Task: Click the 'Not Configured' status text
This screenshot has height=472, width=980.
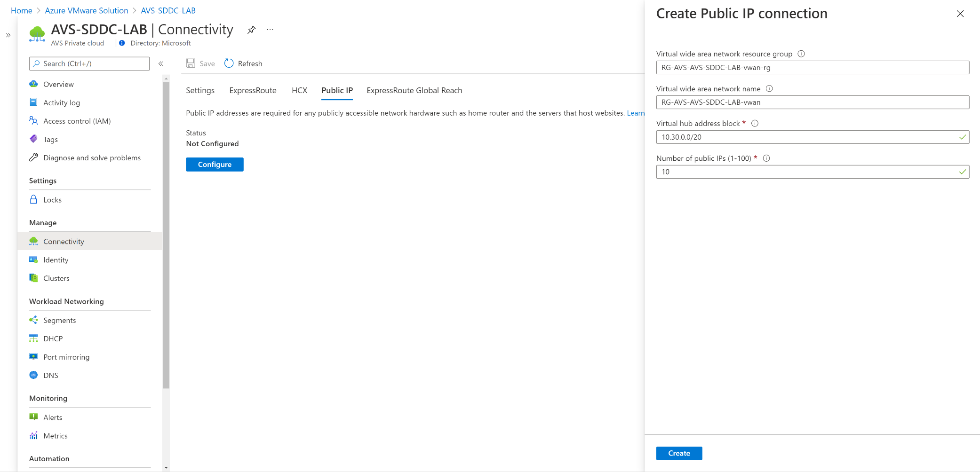Action: [x=212, y=143]
